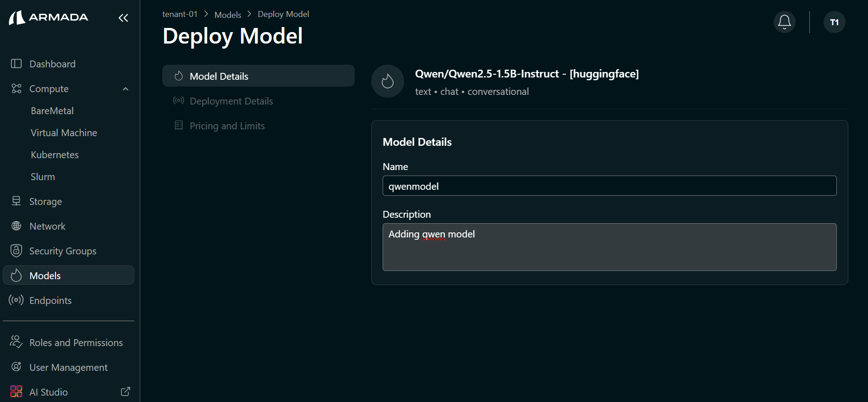
Task: Click the Security Groups shield icon
Action: [16, 250]
